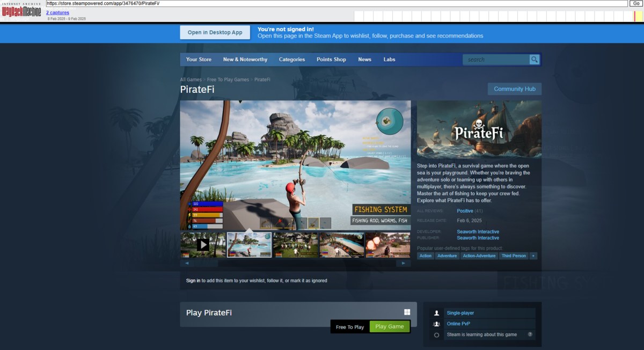Click the thumbnail strip scrollbar handle

[206, 264]
